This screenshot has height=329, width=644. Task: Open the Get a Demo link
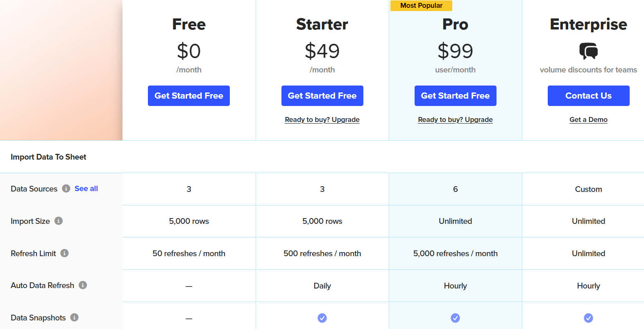click(x=588, y=119)
